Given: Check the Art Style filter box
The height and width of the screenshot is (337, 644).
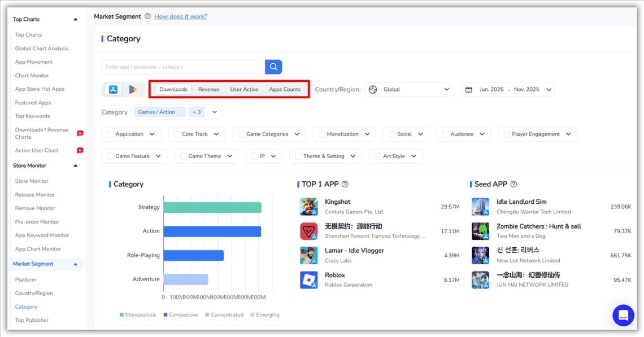Looking at the screenshot, I should tap(378, 156).
